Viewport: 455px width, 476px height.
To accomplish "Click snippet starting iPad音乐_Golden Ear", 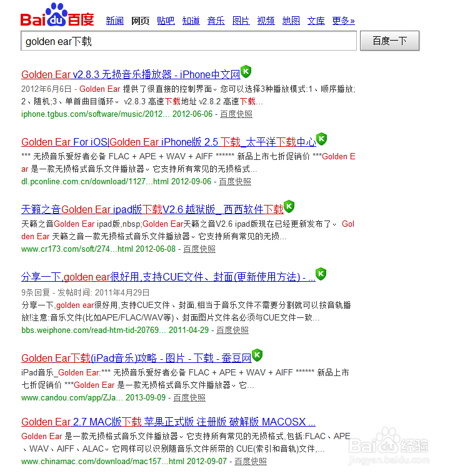I will tap(185, 379).
